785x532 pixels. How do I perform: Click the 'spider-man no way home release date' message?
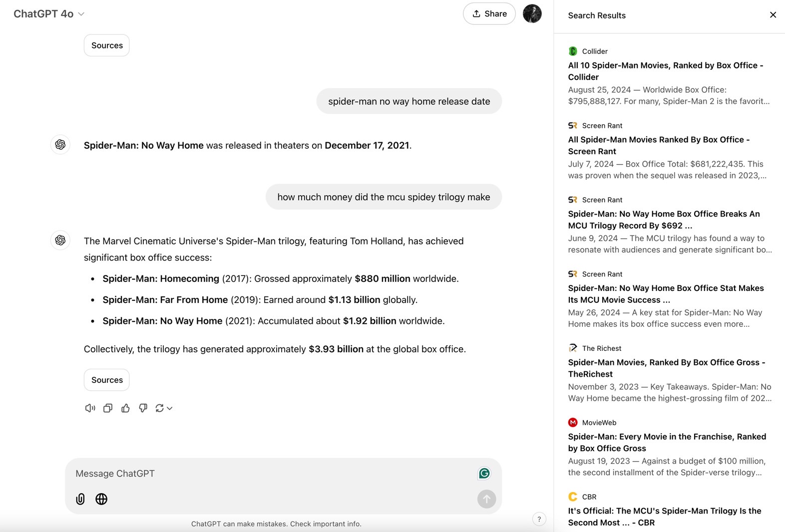[x=409, y=101]
